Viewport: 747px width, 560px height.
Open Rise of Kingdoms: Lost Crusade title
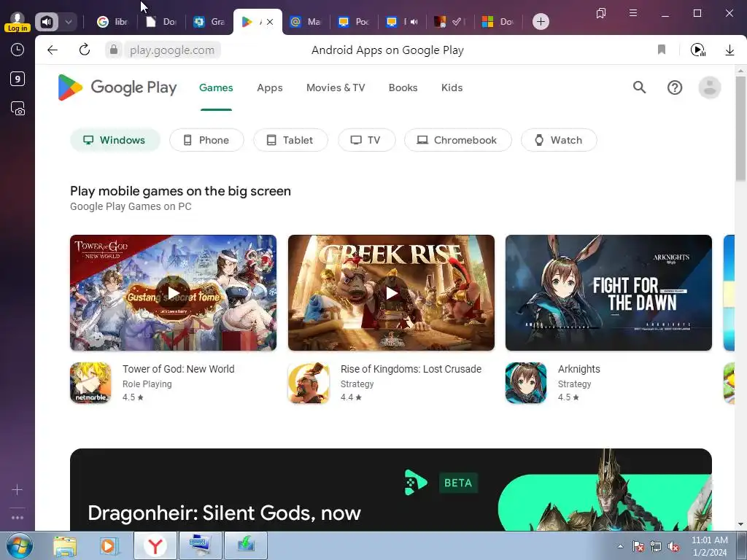click(411, 369)
